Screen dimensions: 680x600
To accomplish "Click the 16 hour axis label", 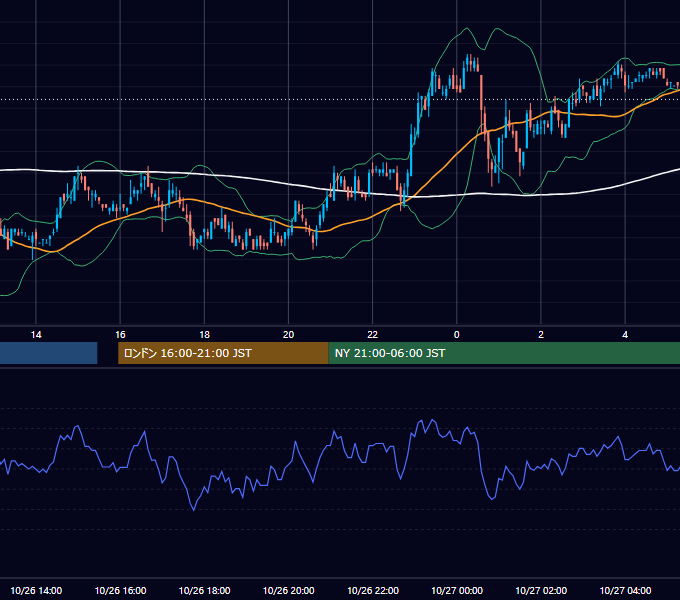I will (x=120, y=334).
